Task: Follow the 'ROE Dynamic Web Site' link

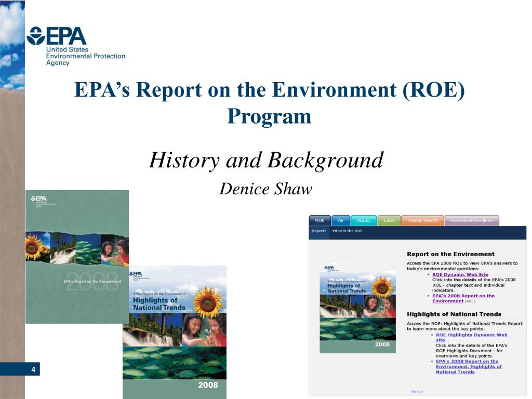Action: tap(460, 274)
